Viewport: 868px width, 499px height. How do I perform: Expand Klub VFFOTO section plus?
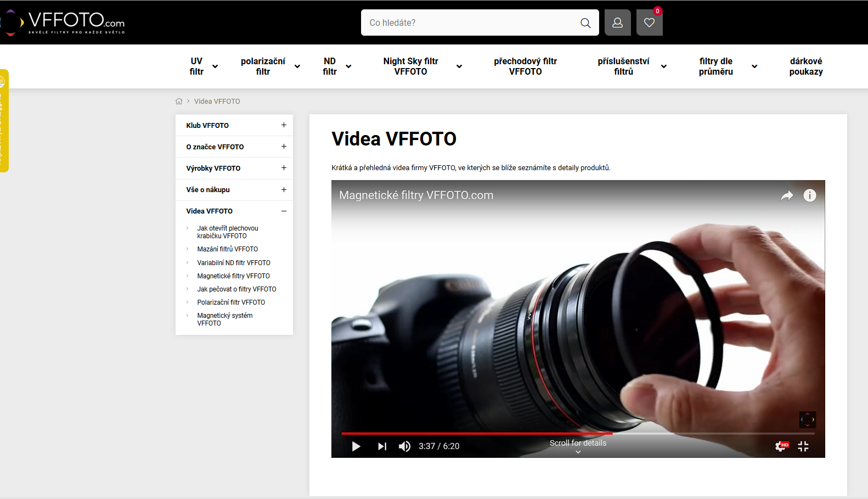point(284,125)
